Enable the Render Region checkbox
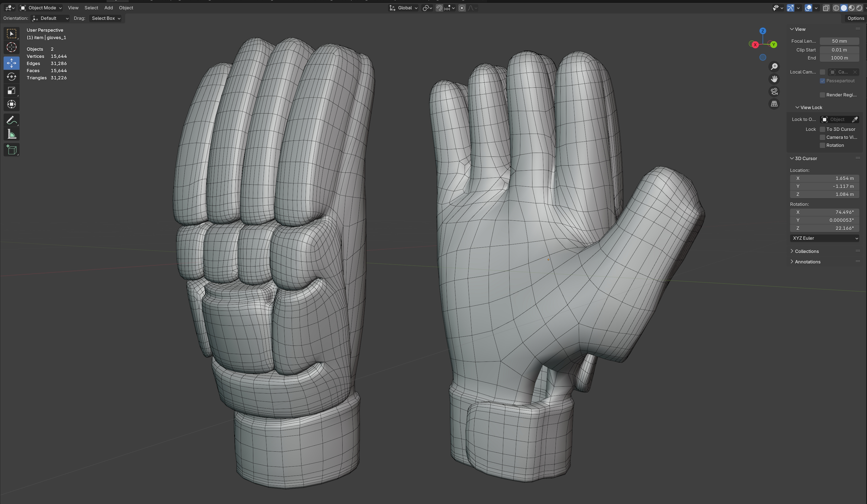The image size is (867, 504). pyautogui.click(x=823, y=95)
